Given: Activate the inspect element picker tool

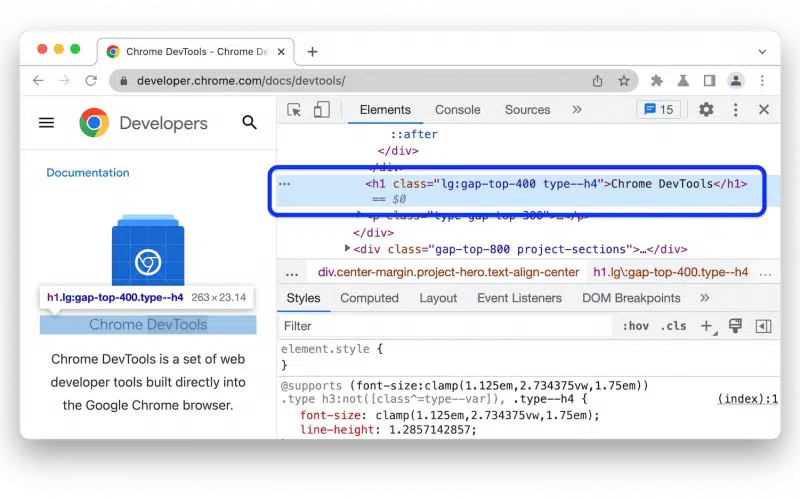Looking at the screenshot, I should point(294,110).
